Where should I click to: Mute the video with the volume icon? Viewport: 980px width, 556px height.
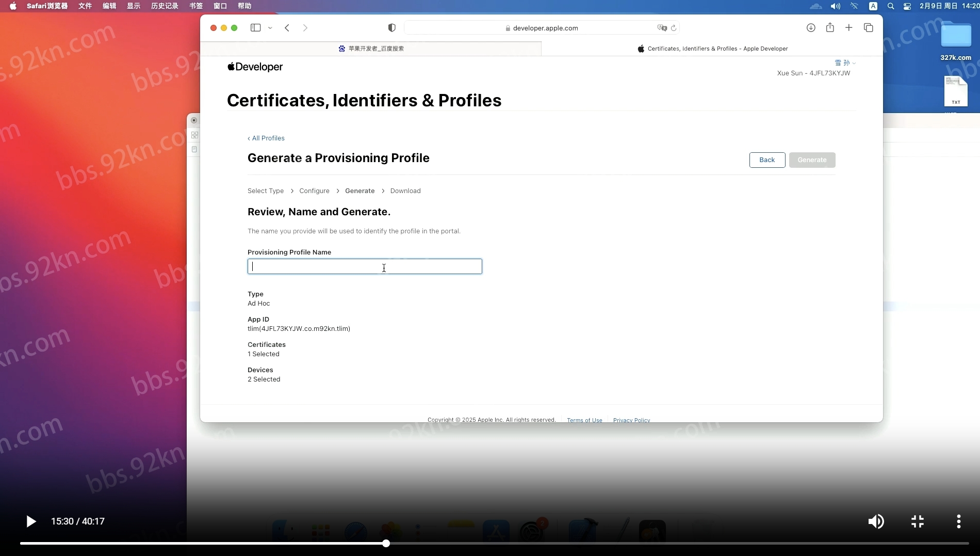875,521
